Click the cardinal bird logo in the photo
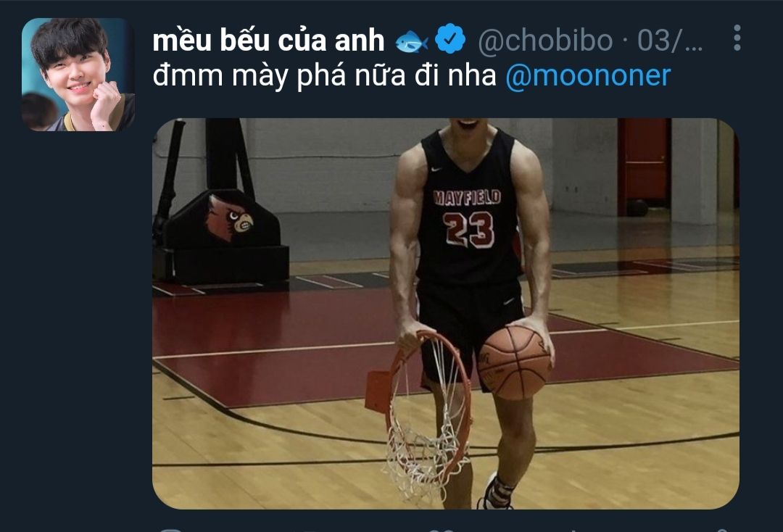This screenshot has height=532, width=783. click(x=231, y=217)
